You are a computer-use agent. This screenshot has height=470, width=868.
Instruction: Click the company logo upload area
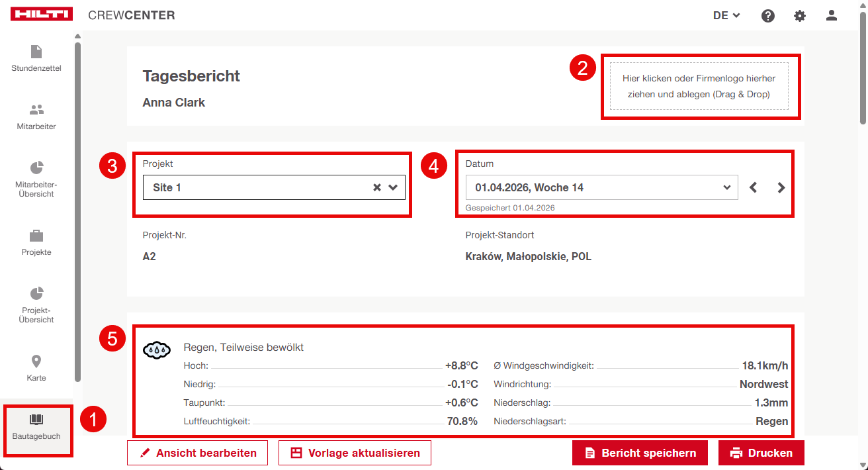[x=699, y=86]
